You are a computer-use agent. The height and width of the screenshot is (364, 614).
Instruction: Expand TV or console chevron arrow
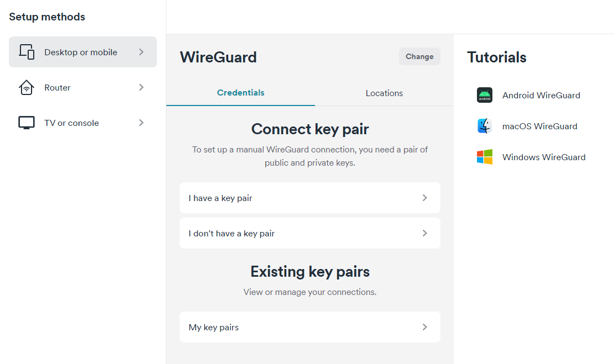[x=141, y=123]
